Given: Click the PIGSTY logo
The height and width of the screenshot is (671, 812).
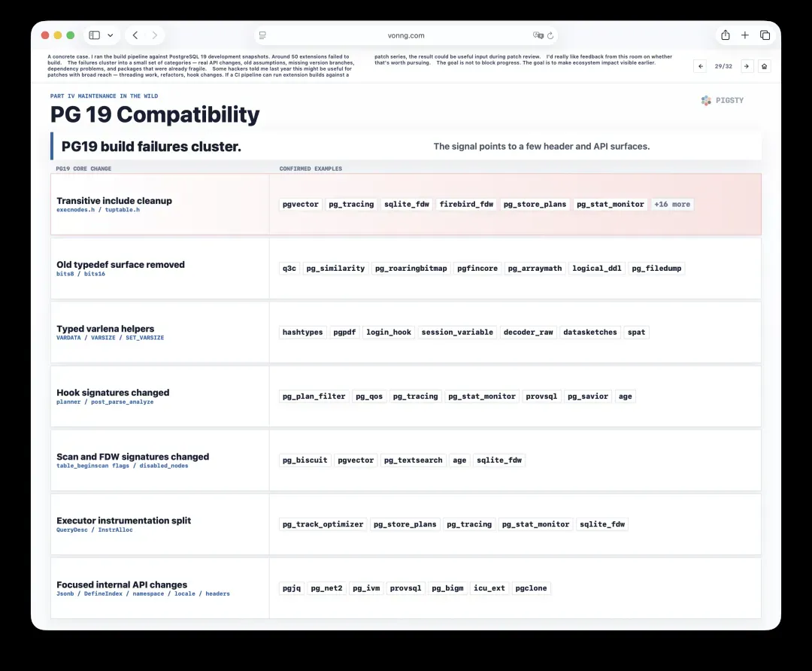Looking at the screenshot, I should pyautogui.click(x=723, y=101).
